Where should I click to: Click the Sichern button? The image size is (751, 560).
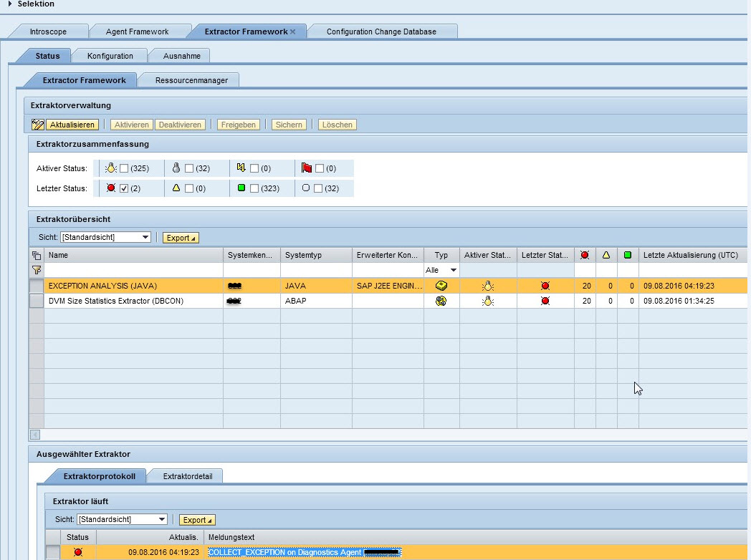point(289,125)
